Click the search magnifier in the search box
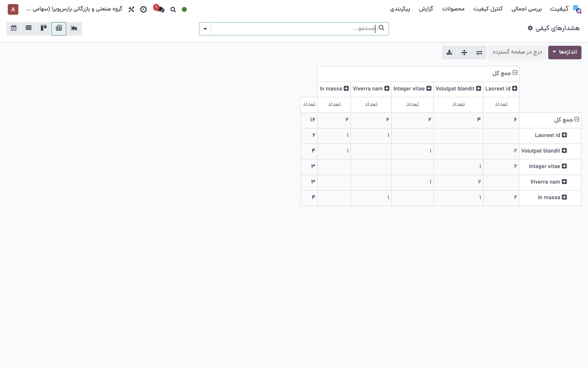This screenshot has height=368, width=588. tap(381, 28)
